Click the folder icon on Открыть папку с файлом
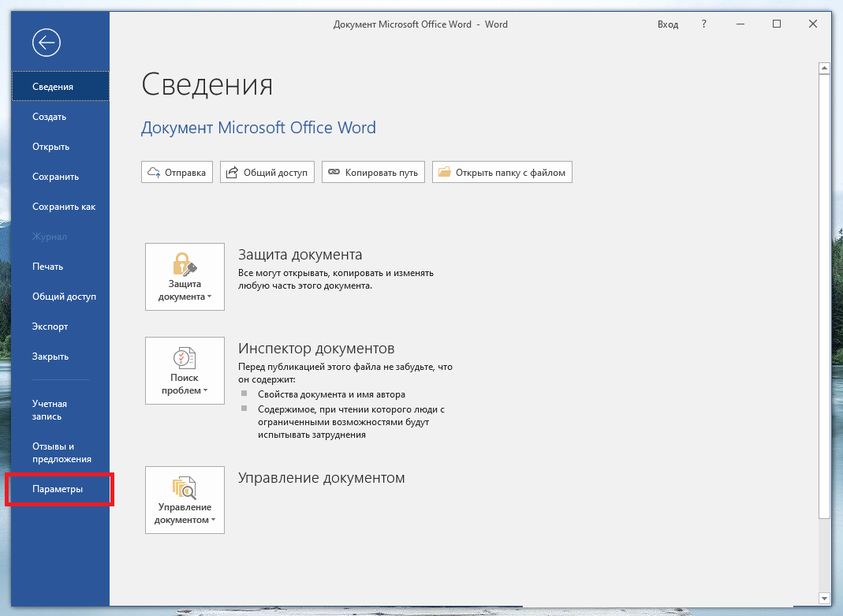 (445, 172)
